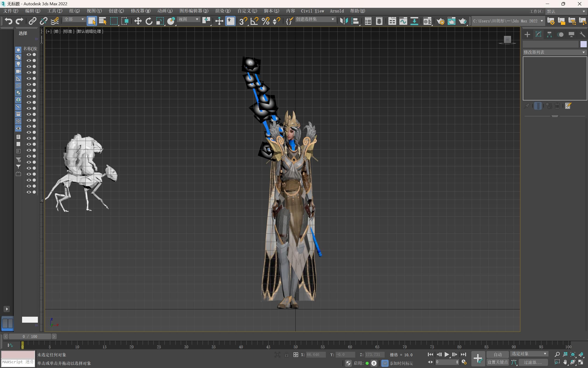
Task: Click the viewport [+] menu label
Action: (x=49, y=32)
